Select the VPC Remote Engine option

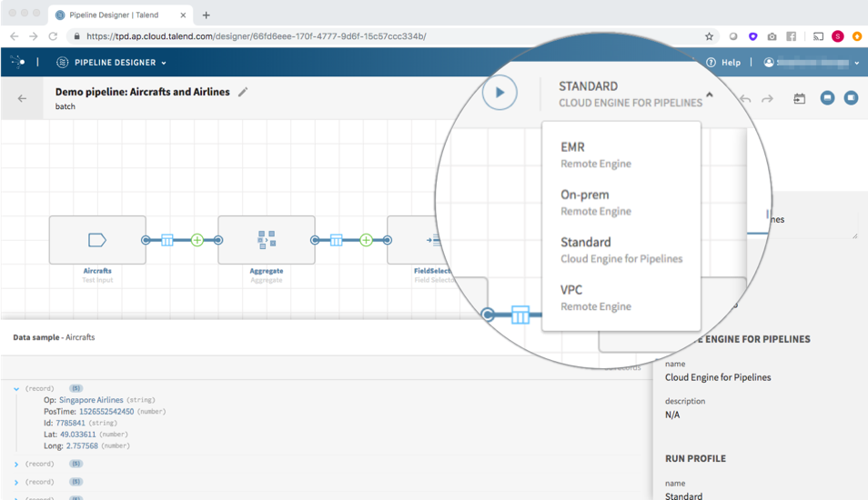pos(621,297)
